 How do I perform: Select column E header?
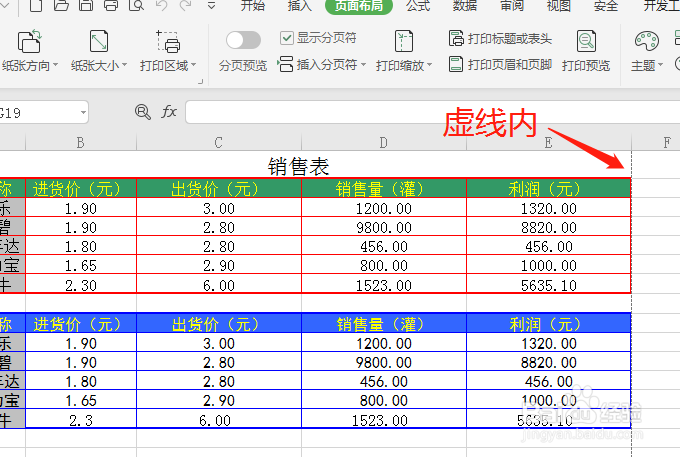(549, 142)
